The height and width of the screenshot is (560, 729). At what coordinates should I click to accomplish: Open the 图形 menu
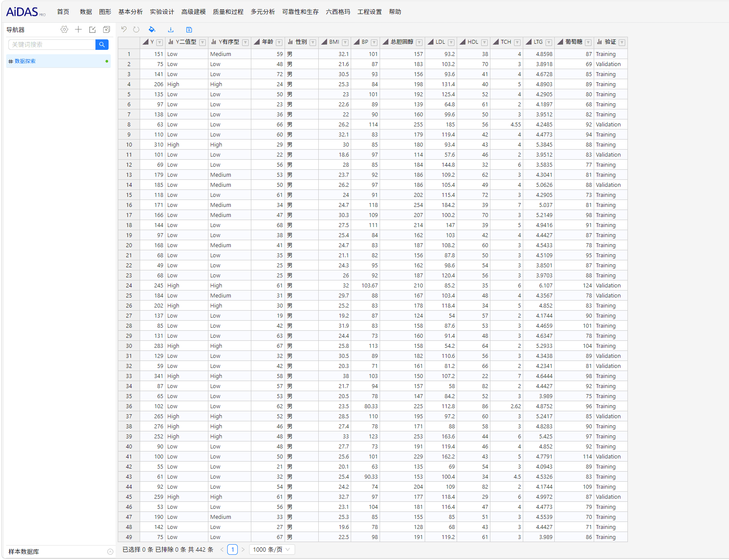click(x=105, y=12)
